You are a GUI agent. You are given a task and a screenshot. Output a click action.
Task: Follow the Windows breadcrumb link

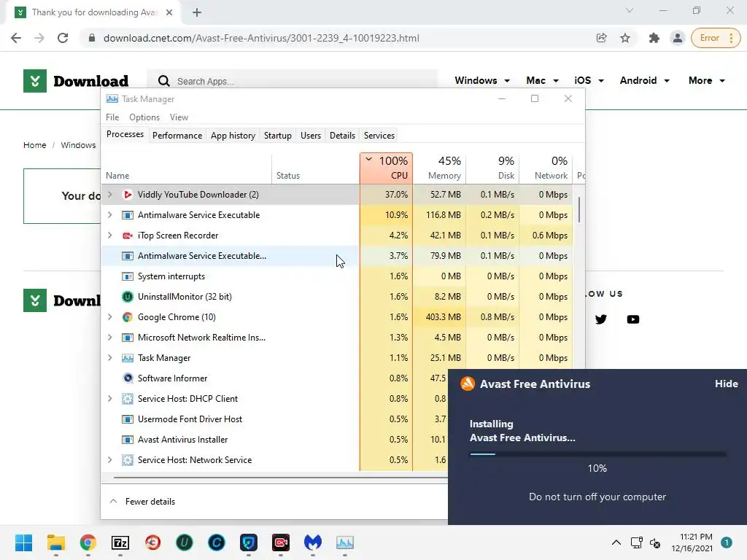[x=78, y=145]
